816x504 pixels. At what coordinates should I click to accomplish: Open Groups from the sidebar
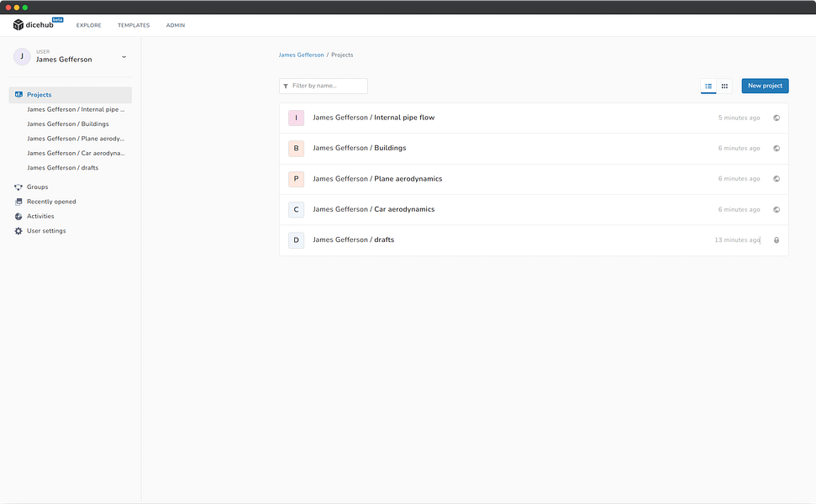(x=38, y=186)
